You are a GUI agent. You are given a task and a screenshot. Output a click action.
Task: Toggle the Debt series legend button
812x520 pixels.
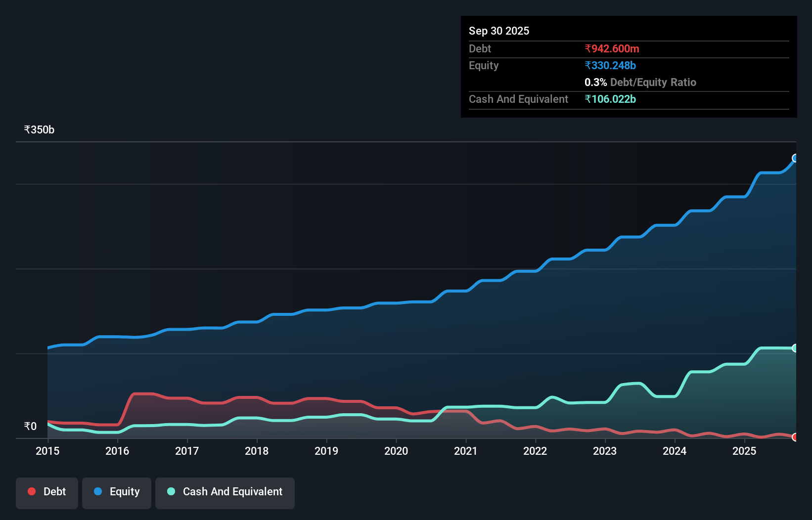pos(47,493)
